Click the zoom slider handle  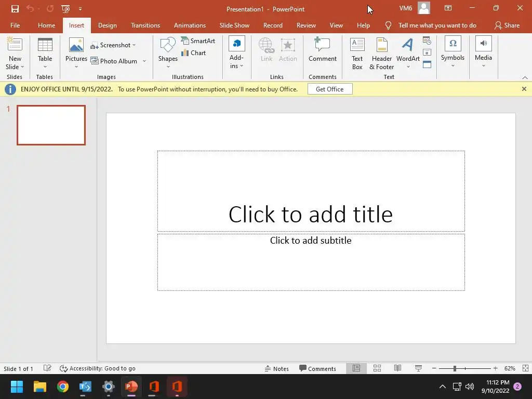[455, 368]
